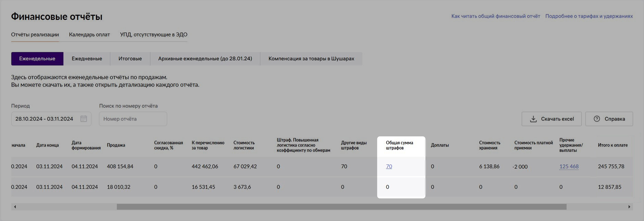This screenshot has height=221, width=644.
Task: Select the Еженедельные report type
Action: [x=37, y=59]
